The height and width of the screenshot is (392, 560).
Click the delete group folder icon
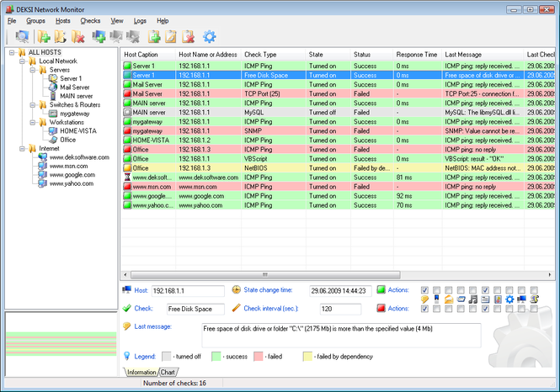[x=77, y=36]
